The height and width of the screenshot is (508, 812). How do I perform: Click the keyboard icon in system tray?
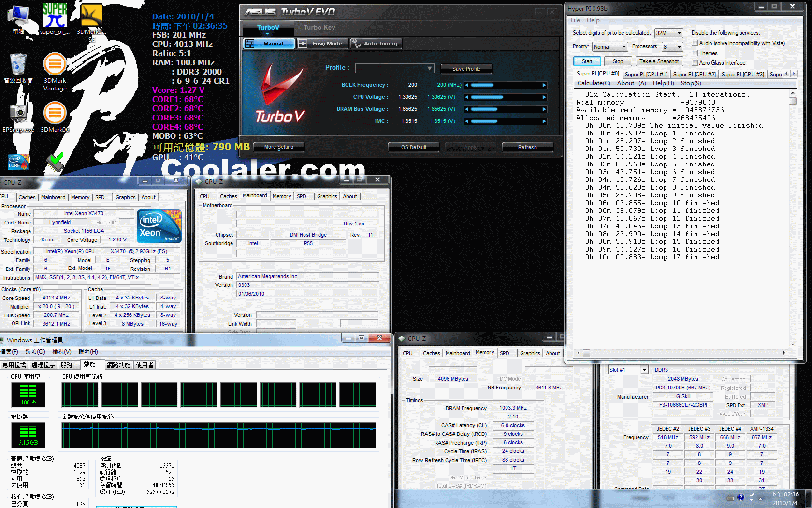pyautogui.click(x=730, y=498)
